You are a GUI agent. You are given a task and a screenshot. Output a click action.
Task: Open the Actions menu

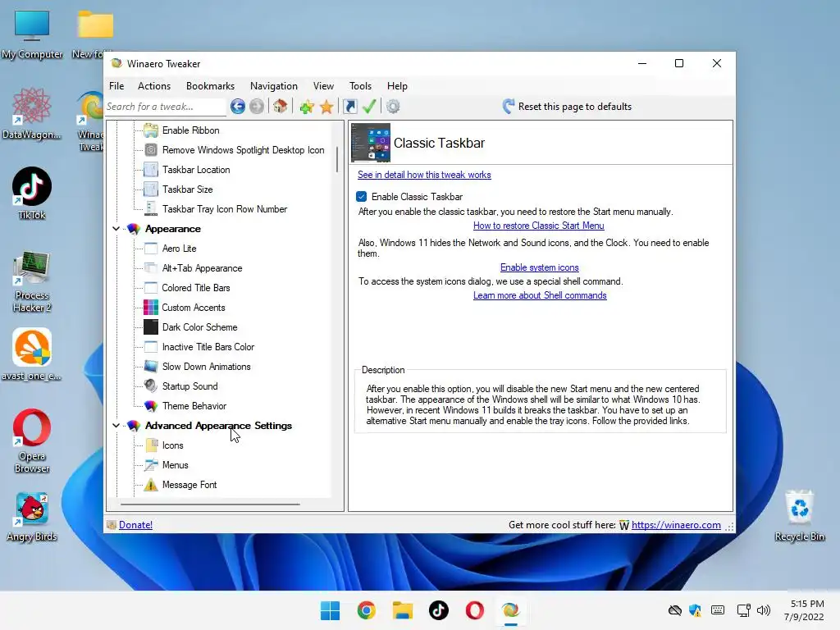point(153,85)
